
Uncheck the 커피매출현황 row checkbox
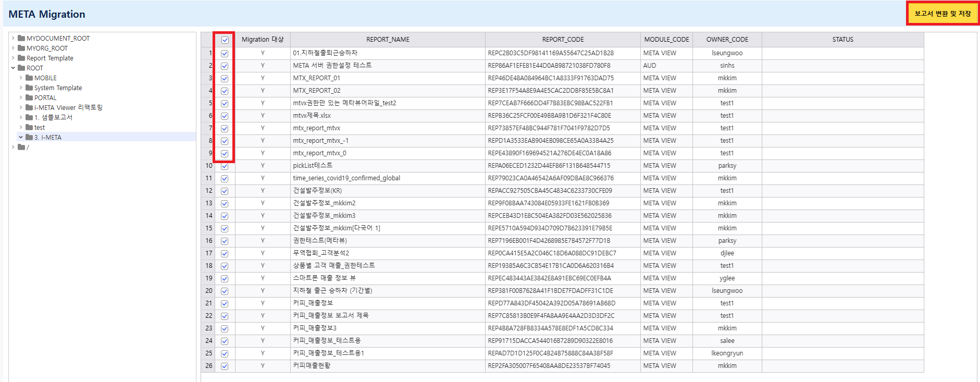tap(225, 366)
